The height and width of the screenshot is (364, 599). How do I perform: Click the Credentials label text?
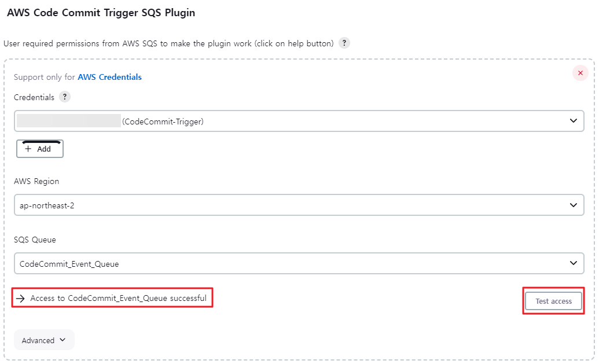(x=34, y=97)
